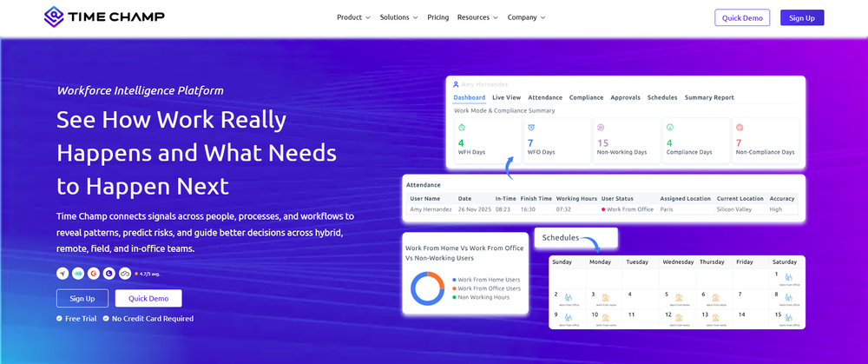Open the red G2 review badge
This screenshot has height=364, width=868.
pos(94,273)
